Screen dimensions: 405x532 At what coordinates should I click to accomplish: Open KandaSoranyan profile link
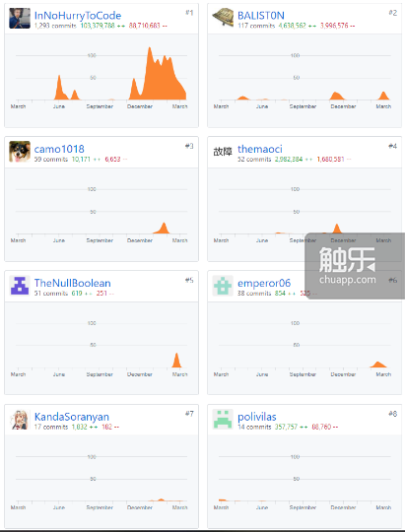[72, 417]
